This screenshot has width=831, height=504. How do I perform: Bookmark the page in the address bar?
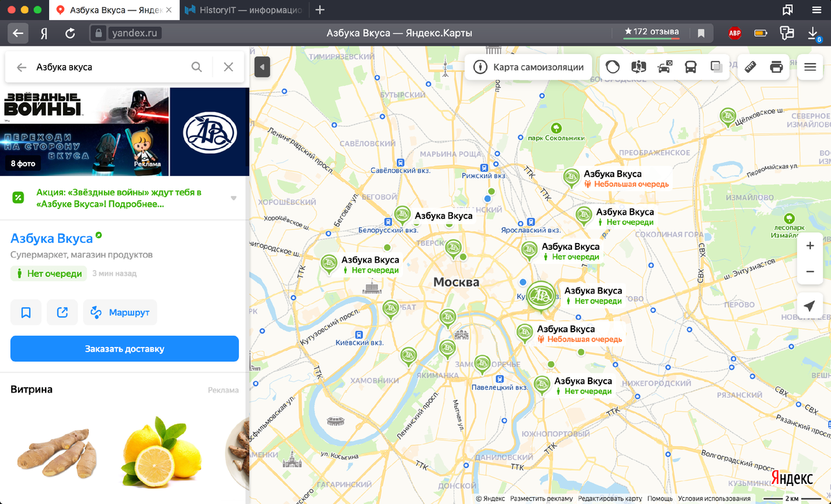pos(701,33)
